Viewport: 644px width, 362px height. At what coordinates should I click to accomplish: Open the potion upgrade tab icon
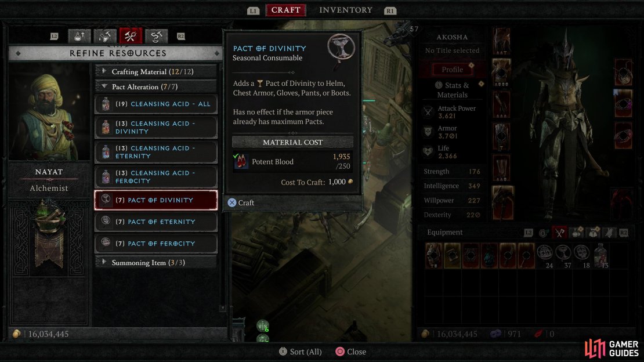tap(79, 37)
